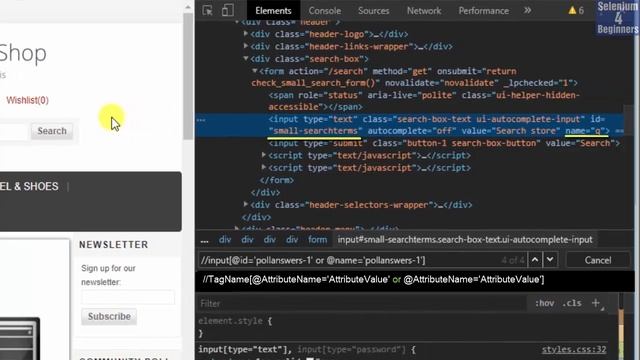640x360 pixels.
Task: Cancel the DOM search bar
Action: [x=598, y=260]
